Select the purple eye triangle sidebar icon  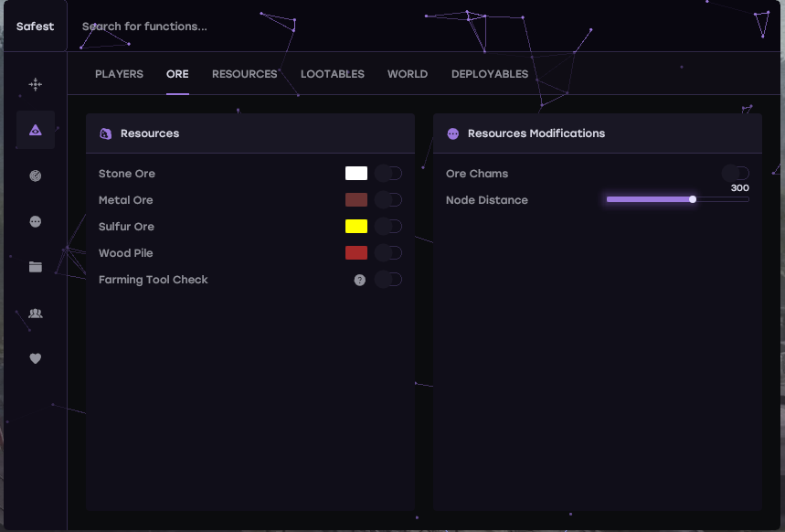click(x=36, y=131)
